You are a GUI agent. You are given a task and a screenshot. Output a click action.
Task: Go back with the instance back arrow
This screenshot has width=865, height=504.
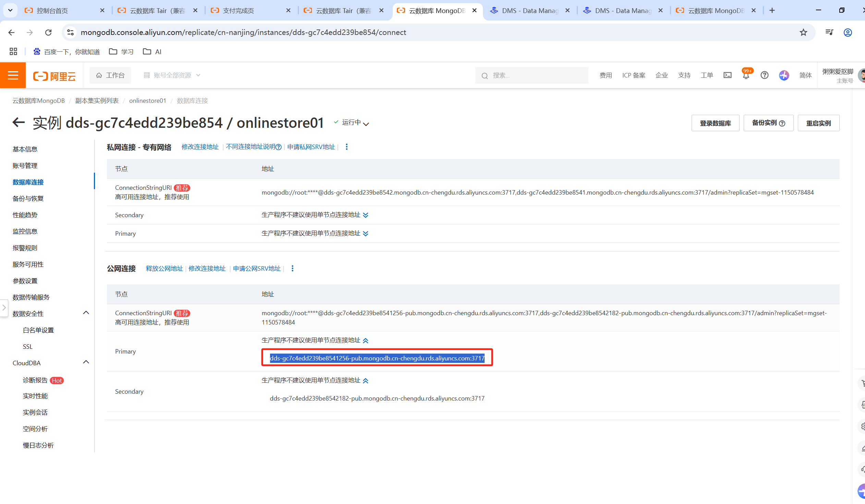[19, 122]
